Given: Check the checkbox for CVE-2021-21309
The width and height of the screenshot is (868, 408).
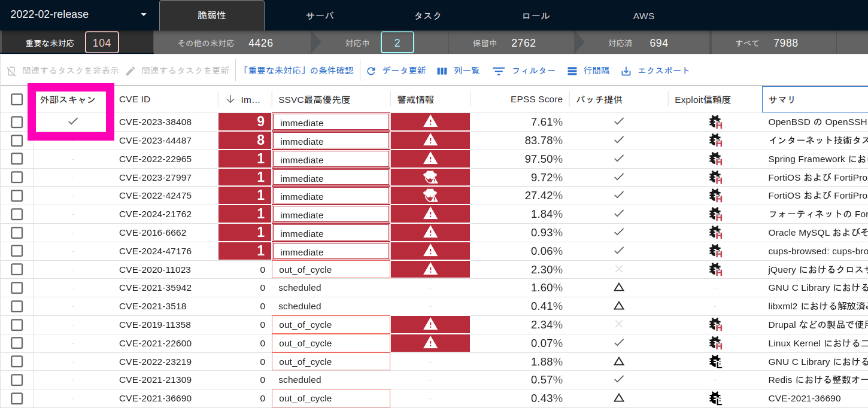Looking at the screenshot, I should pyautogui.click(x=17, y=379).
